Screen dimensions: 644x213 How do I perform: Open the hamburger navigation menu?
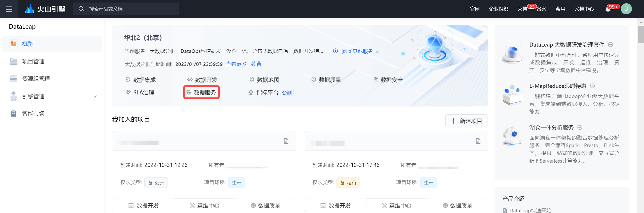9,9
